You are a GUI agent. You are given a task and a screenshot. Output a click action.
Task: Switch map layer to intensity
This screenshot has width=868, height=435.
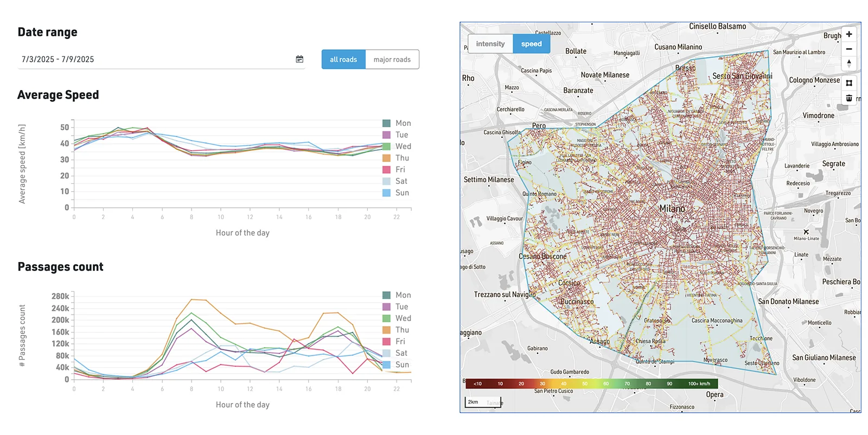click(x=490, y=44)
